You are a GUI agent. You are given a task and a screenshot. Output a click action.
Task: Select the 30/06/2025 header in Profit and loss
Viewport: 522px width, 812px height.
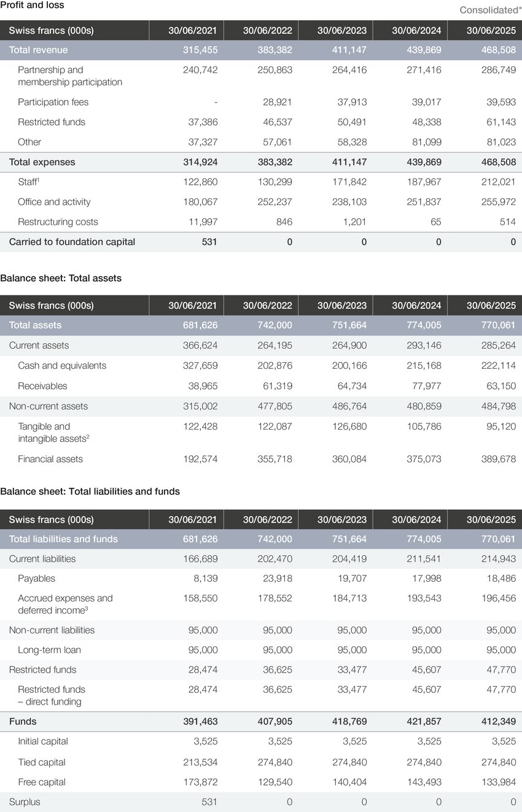coord(491,30)
